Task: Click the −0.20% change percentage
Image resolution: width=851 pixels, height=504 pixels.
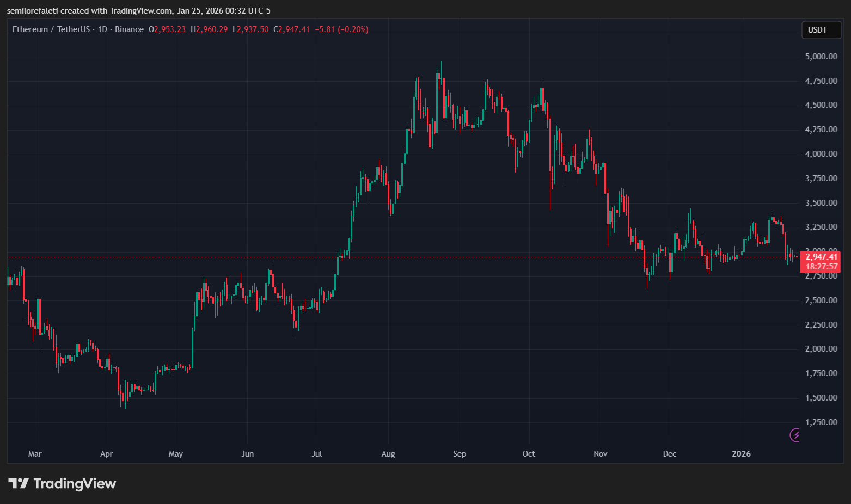Action: [354, 29]
